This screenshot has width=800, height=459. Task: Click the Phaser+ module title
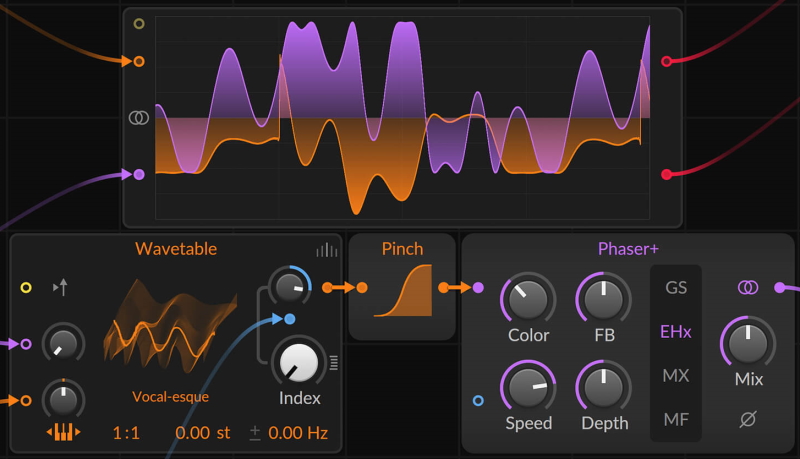point(628,249)
